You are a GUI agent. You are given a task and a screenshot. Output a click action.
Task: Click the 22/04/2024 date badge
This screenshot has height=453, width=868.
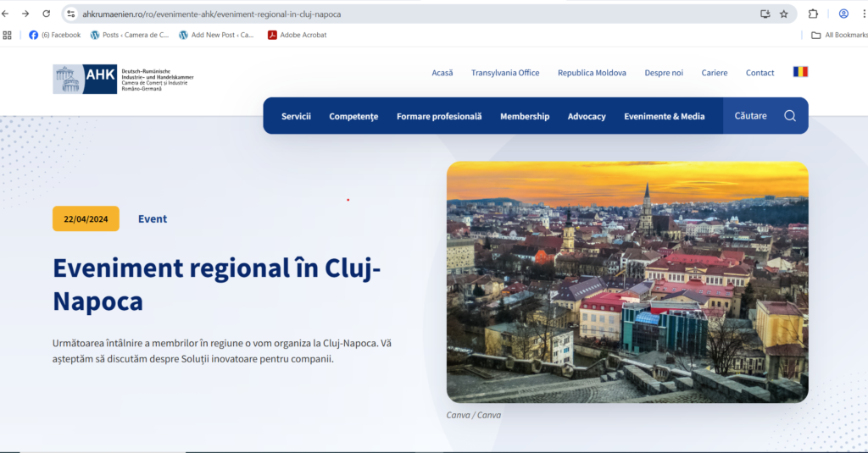86,218
